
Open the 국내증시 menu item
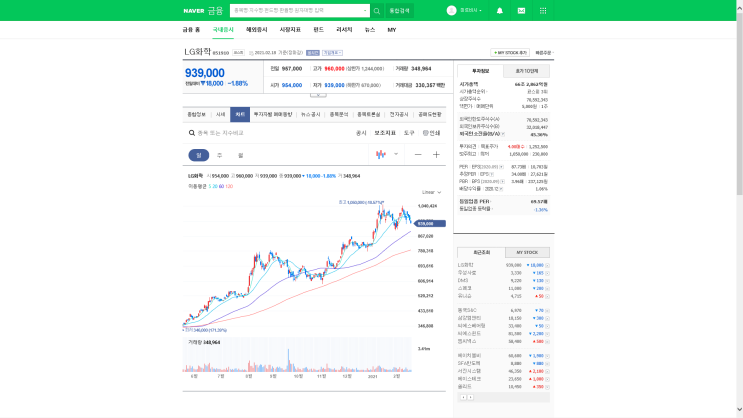223,30
